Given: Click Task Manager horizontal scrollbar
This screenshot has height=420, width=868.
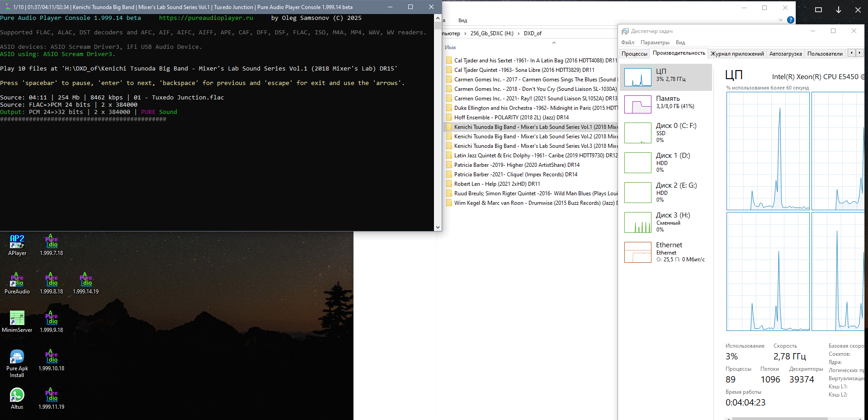Looking at the screenshot, I should click(x=779, y=419).
